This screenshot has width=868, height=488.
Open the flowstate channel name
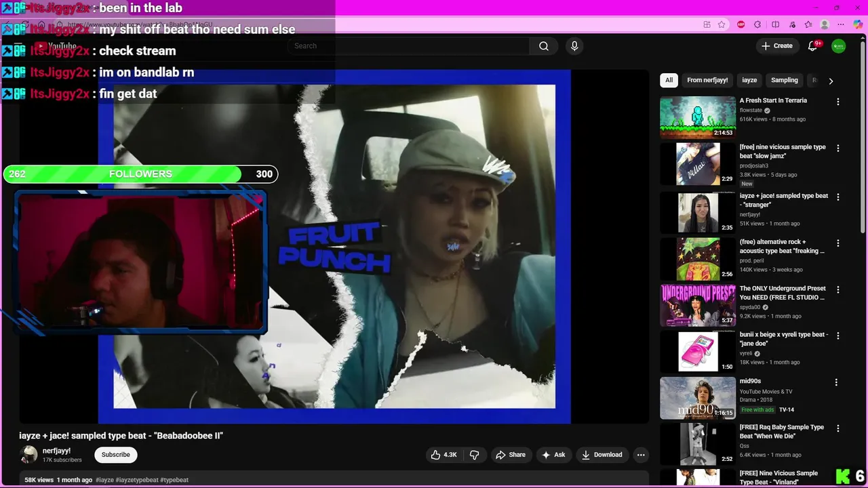coord(751,110)
